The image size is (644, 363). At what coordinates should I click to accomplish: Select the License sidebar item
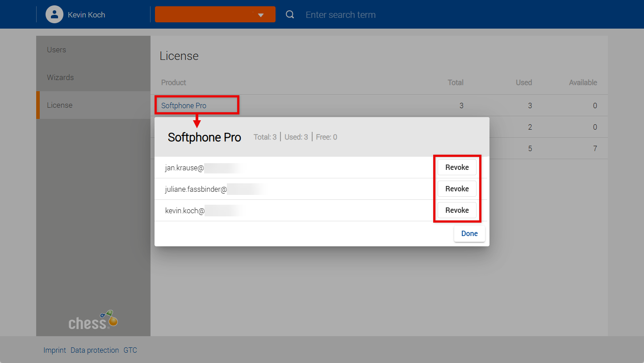pyautogui.click(x=59, y=105)
